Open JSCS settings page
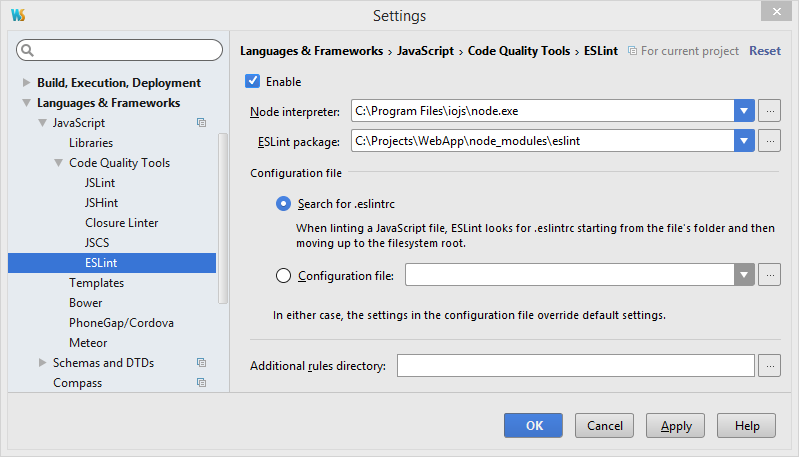The image size is (799, 457). [x=97, y=243]
